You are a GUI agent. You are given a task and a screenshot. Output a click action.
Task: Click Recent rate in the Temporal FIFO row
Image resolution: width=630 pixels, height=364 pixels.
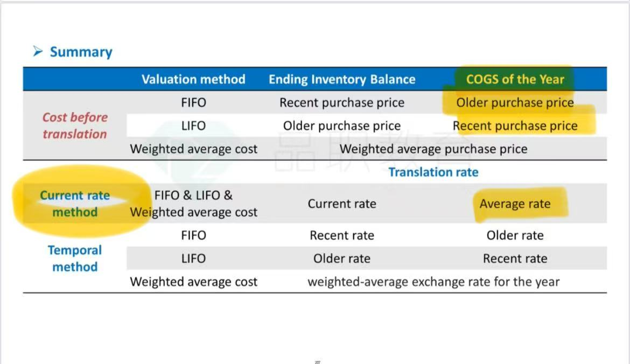click(342, 235)
